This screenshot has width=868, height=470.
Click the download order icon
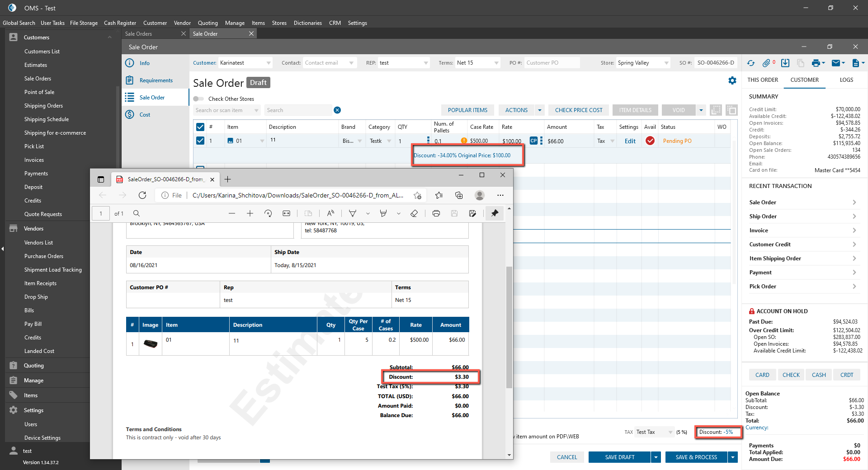point(785,63)
